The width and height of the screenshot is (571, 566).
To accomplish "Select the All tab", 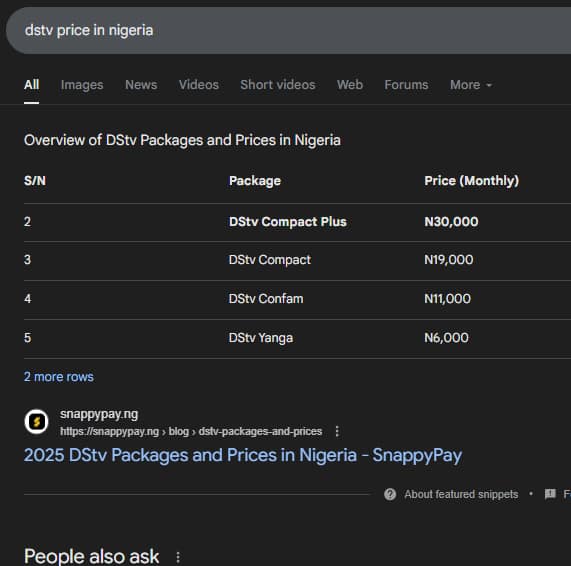I will click(31, 84).
